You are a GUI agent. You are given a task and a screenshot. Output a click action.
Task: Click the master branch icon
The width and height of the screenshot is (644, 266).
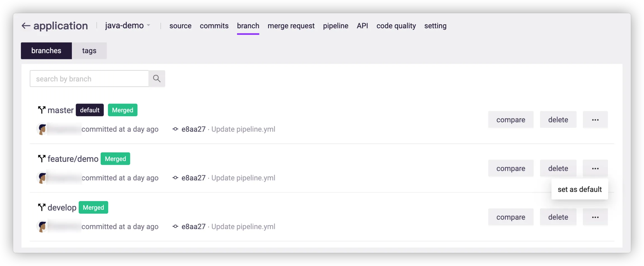(x=42, y=110)
